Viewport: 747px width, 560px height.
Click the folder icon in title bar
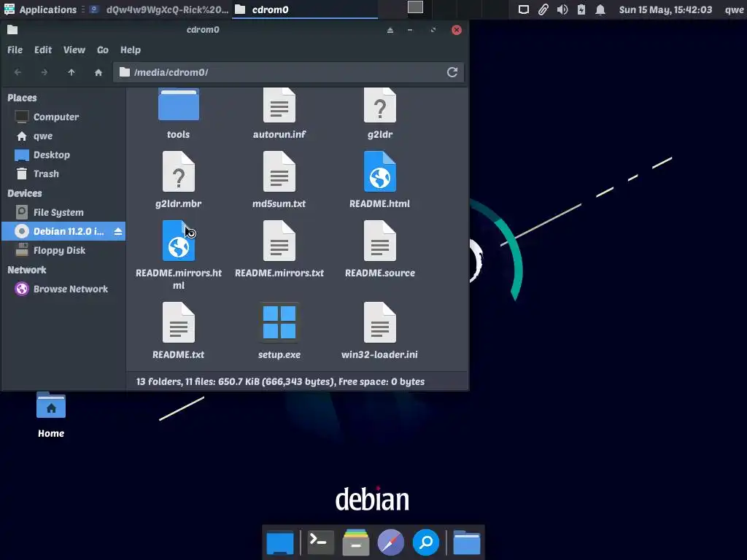tap(13, 30)
